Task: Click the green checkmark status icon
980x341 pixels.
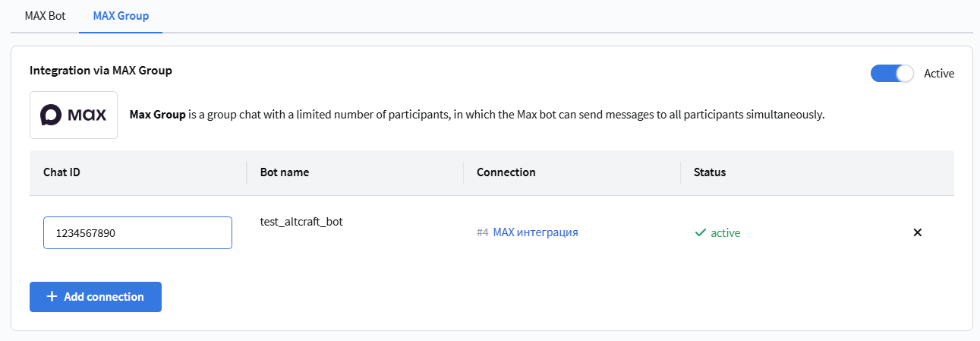Action: 700,233
